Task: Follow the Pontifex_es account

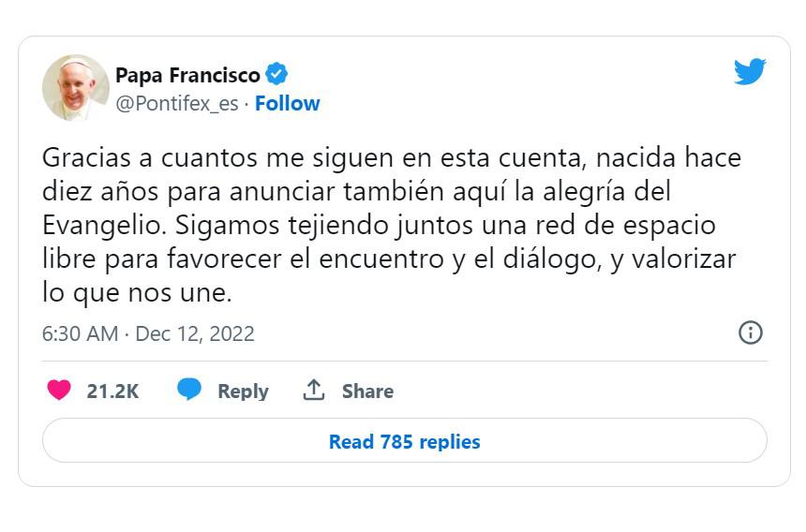Action: point(288,103)
